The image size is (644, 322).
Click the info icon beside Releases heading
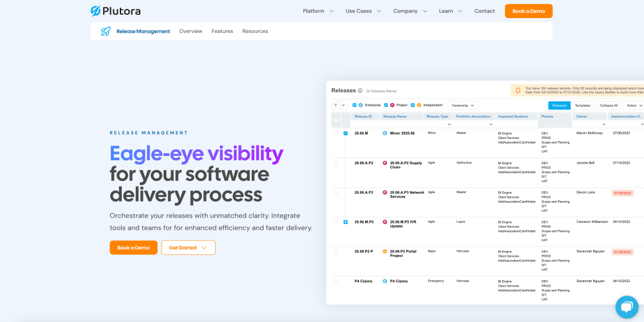point(360,91)
